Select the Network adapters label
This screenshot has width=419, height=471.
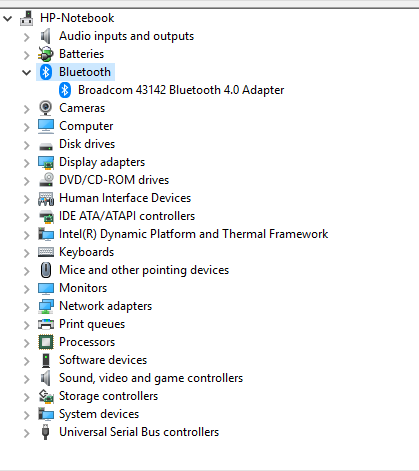tap(105, 306)
